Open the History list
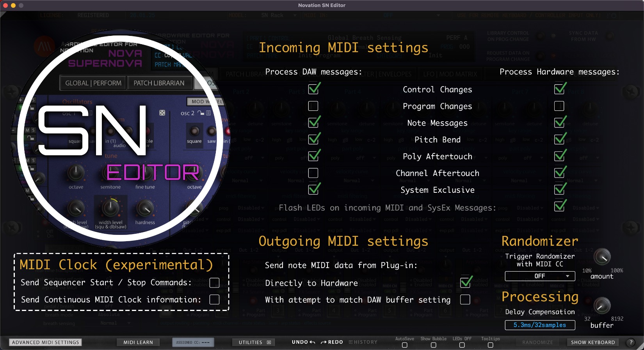 click(363, 342)
